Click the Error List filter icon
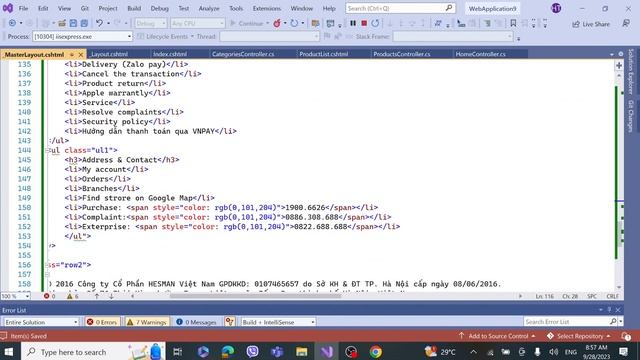The height and width of the screenshot is (360, 640). pos(230,322)
